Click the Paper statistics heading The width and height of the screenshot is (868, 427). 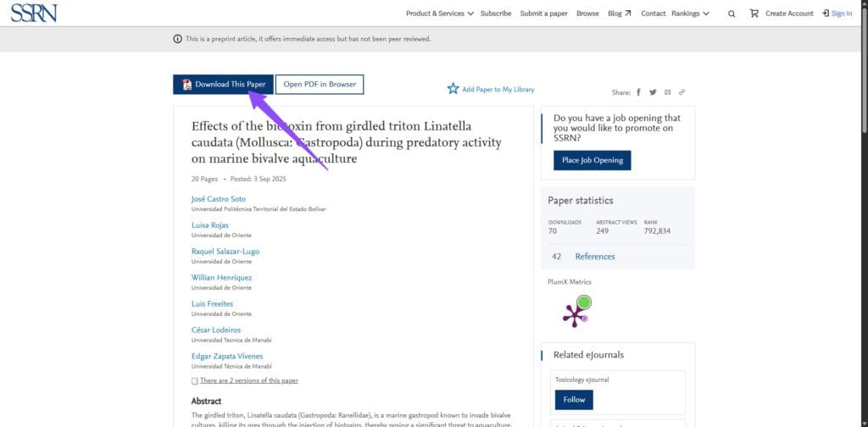[581, 201]
